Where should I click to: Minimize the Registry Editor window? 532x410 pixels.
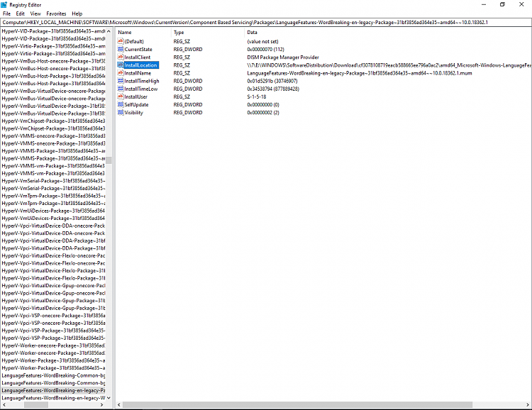[x=484, y=4]
